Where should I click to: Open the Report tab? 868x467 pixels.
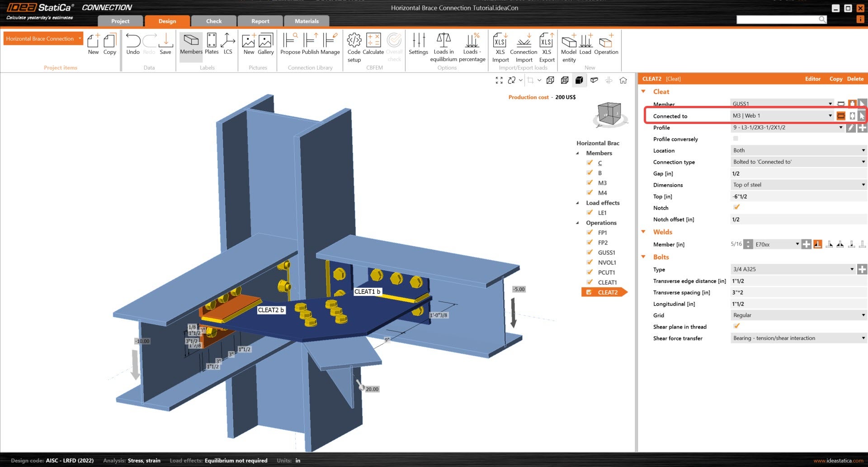pos(260,21)
